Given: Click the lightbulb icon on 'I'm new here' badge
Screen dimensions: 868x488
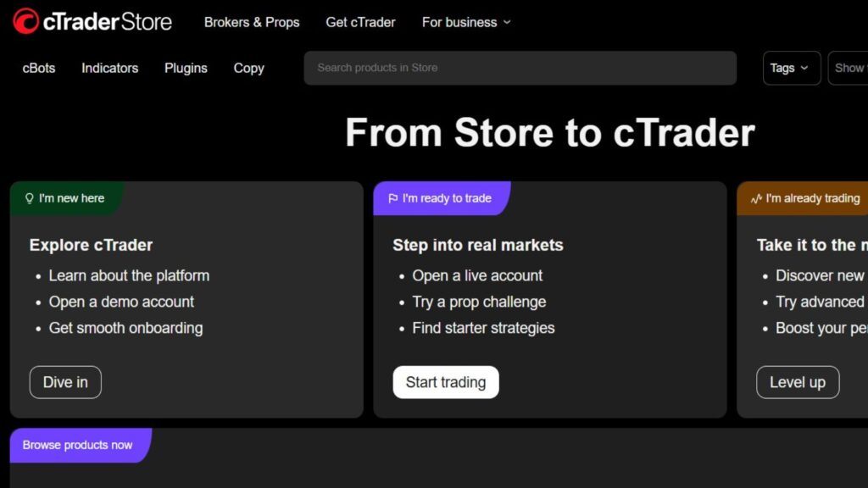Looking at the screenshot, I should coord(29,197).
